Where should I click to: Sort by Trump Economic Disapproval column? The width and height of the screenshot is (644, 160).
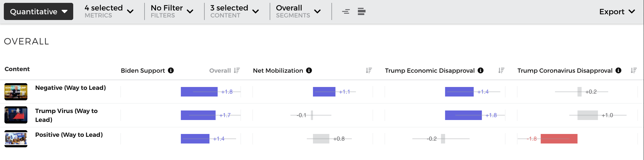[501, 70]
